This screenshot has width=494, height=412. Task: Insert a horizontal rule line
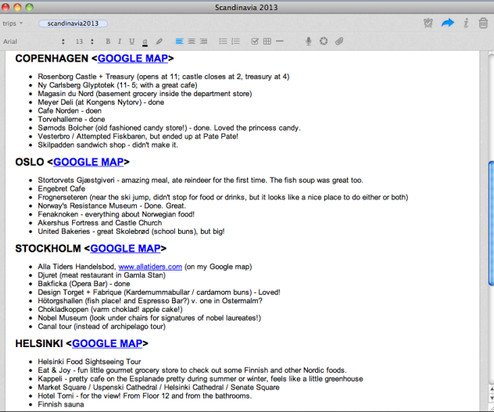[x=280, y=41]
